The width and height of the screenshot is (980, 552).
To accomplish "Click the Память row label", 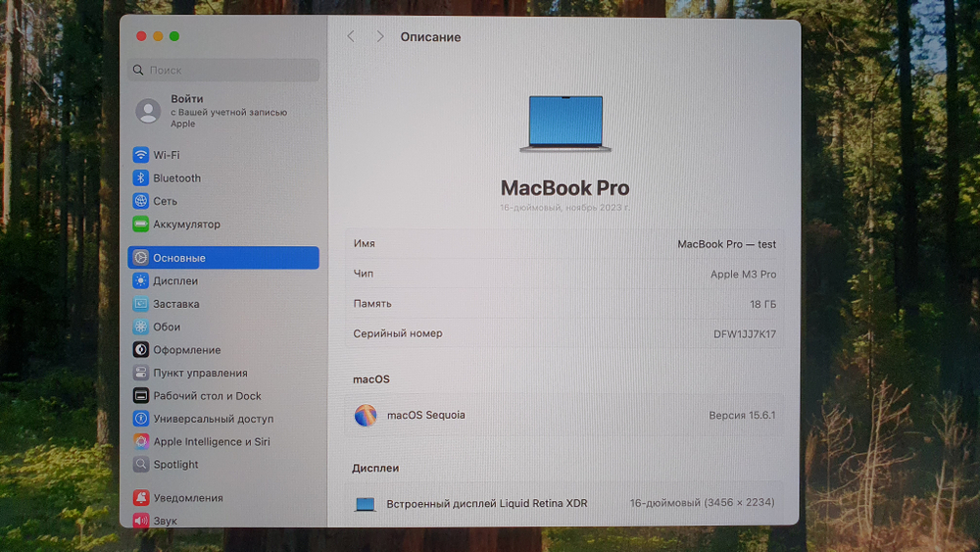I will 372,304.
